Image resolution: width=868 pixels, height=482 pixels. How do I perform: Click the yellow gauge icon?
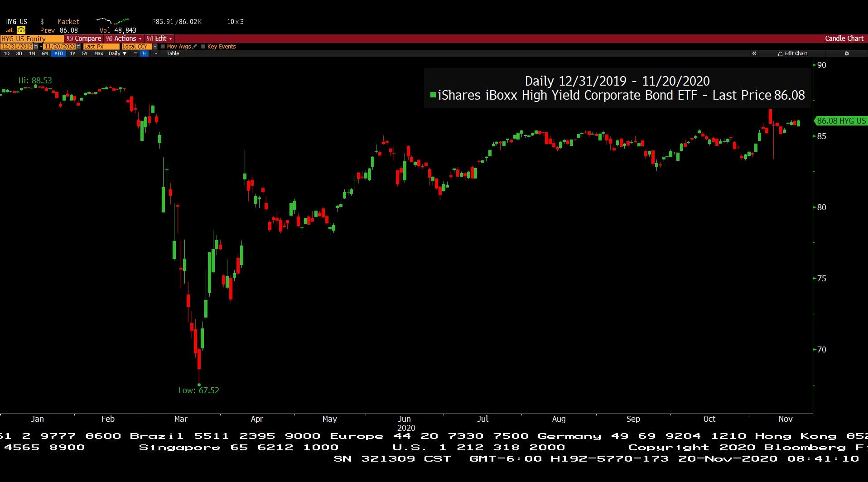pos(21,30)
